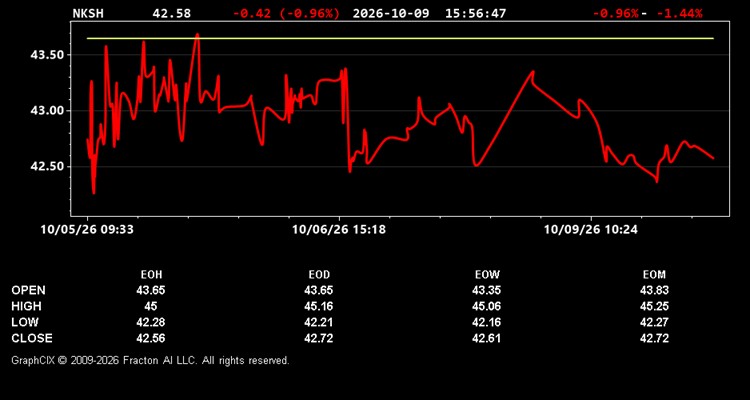Viewport: 750px width, 400px height.
Task: Select the EOM column header
Action: pyautogui.click(x=654, y=275)
